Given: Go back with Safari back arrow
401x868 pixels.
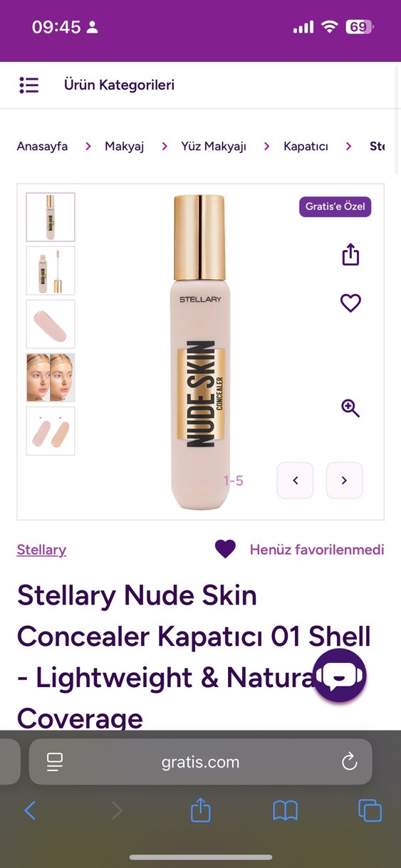Looking at the screenshot, I should click(x=30, y=810).
